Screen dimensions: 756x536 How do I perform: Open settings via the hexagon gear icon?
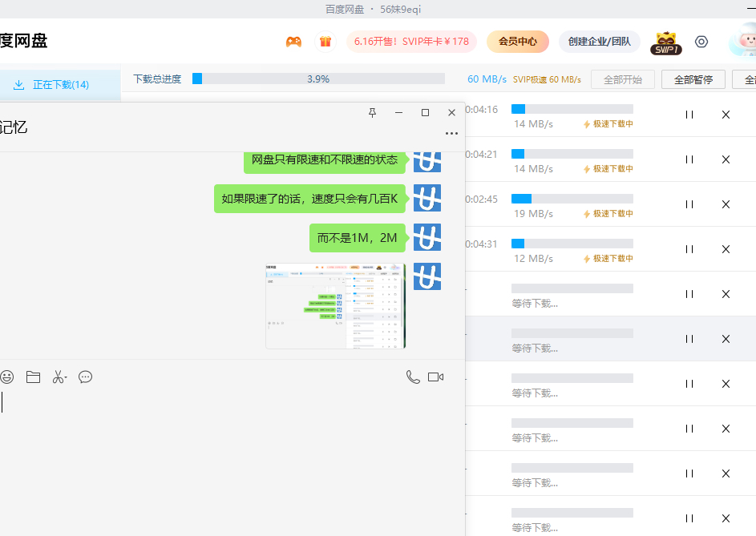pyautogui.click(x=701, y=42)
